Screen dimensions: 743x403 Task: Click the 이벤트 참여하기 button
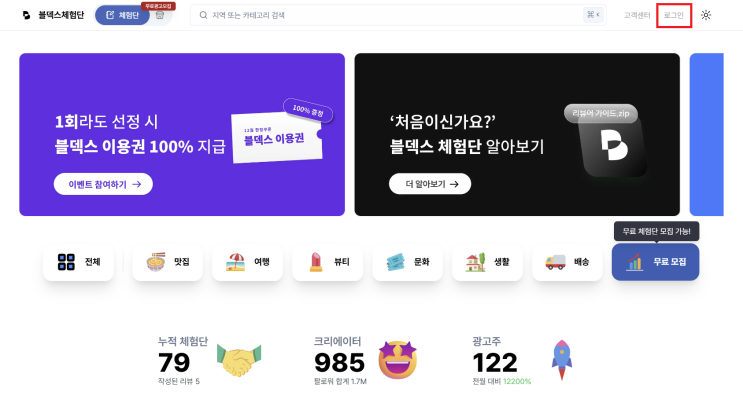coord(103,184)
